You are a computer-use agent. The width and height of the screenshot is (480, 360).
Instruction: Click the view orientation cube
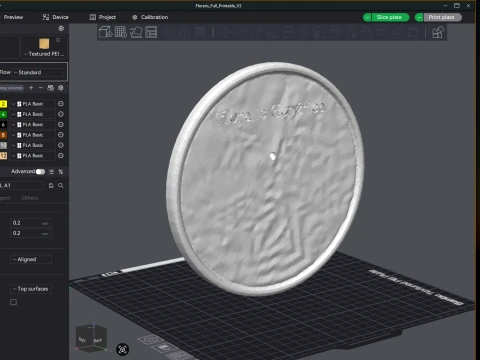click(x=91, y=337)
